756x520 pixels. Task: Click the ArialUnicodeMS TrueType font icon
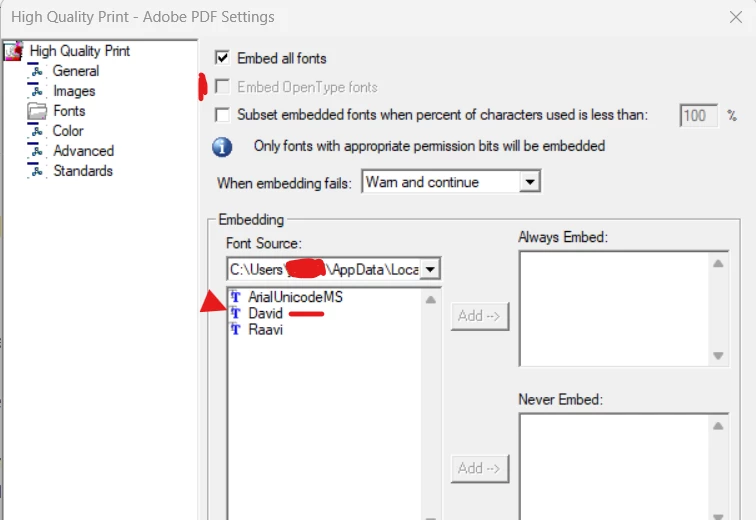tap(235, 296)
